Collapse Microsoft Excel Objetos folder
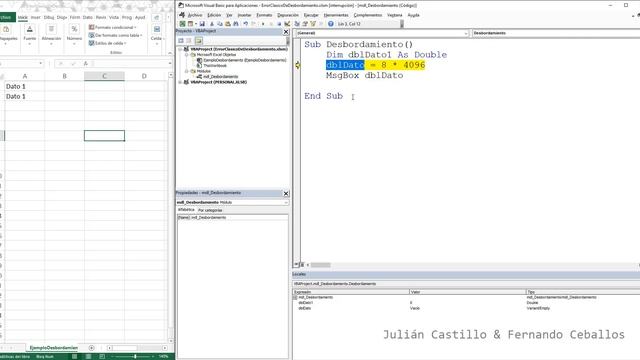640x360 pixels. coord(187,55)
